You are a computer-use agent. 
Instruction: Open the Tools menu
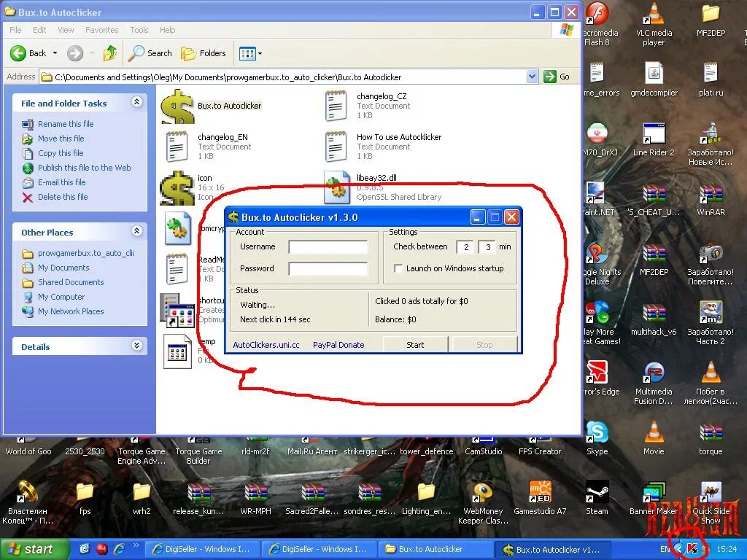(139, 30)
